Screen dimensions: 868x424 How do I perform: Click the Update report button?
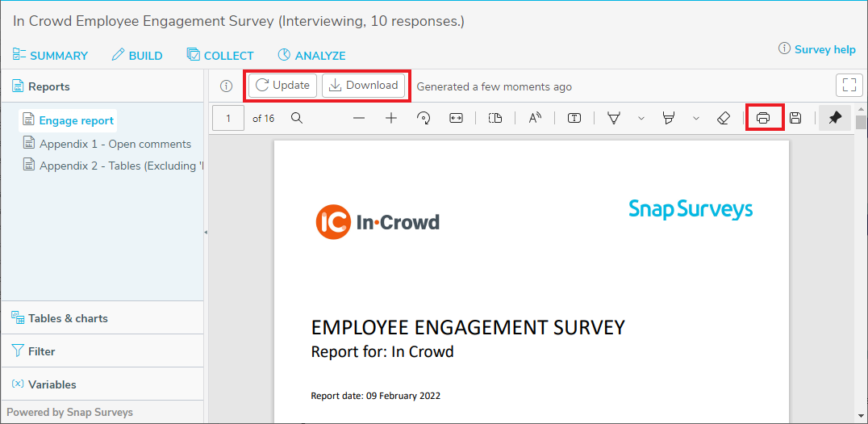click(283, 86)
